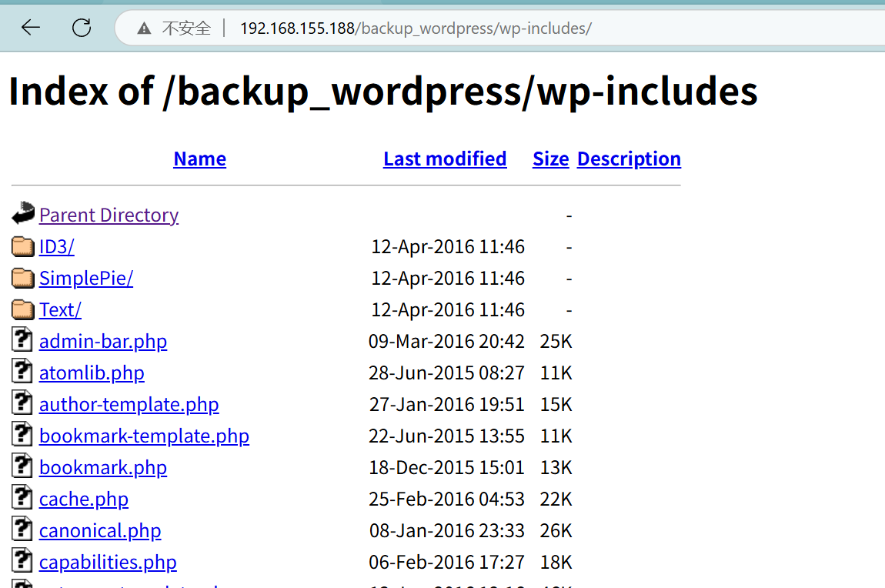Click the modified date in the SimplePie/ row

[x=448, y=278]
